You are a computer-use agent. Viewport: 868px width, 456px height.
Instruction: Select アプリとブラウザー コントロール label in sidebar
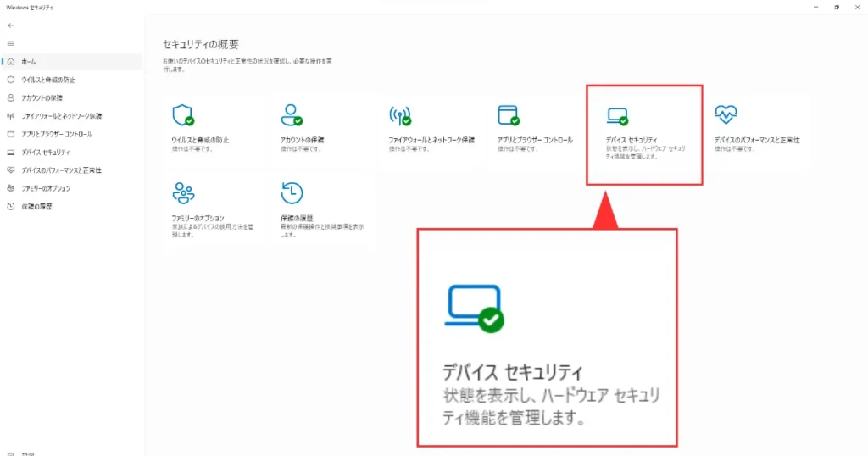click(x=57, y=135)
